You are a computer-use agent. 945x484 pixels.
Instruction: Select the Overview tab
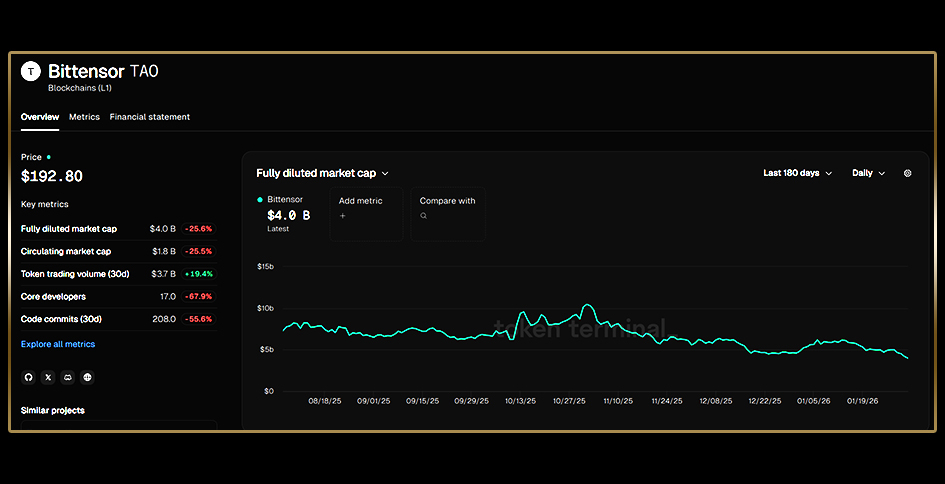click(x=40, y=117)
